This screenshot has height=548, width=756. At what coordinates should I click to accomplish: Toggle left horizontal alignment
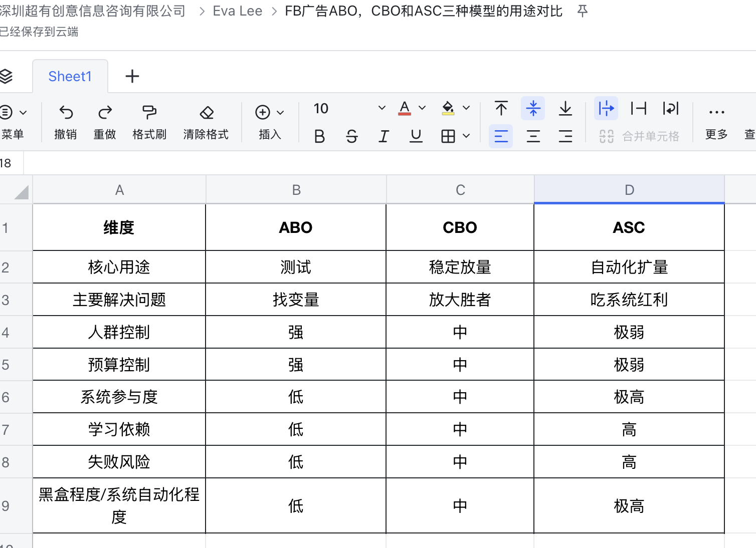(x=501, y=136)
